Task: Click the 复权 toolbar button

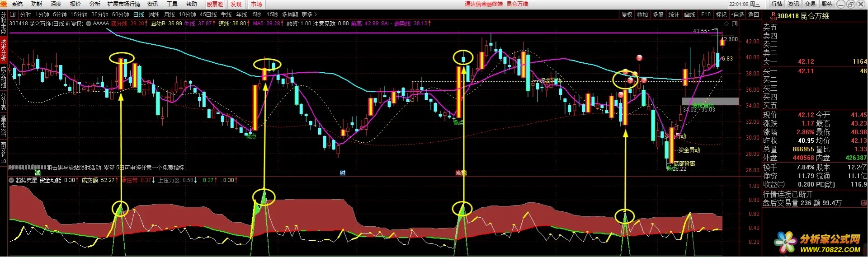Action: pyautogui.click(x=627, y=14)
